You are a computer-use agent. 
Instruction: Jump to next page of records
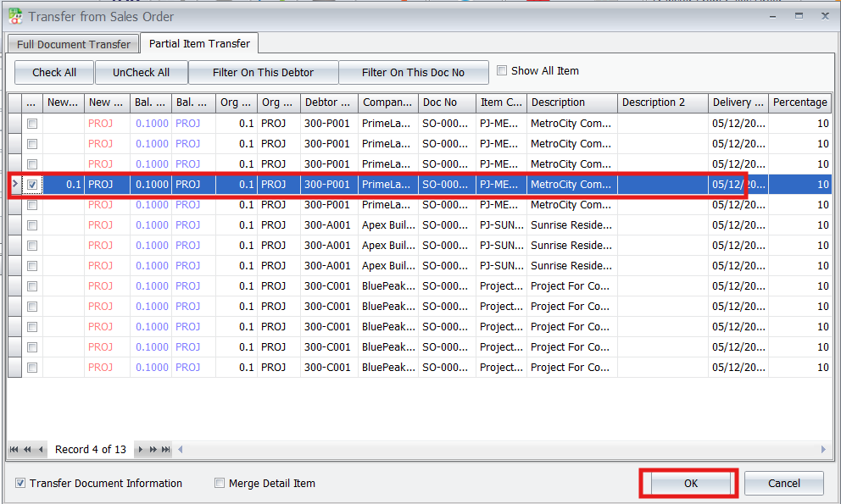point(153,450)
